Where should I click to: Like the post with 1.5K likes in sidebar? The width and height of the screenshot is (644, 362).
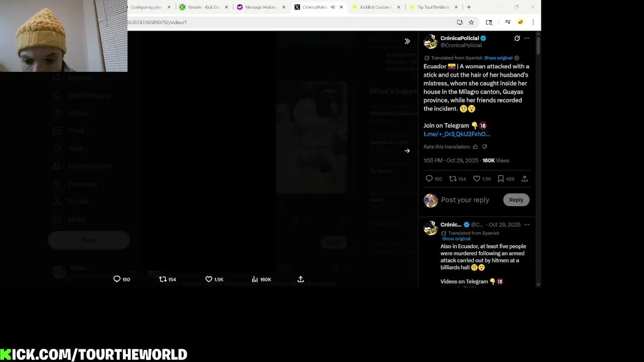pos(476,178)
